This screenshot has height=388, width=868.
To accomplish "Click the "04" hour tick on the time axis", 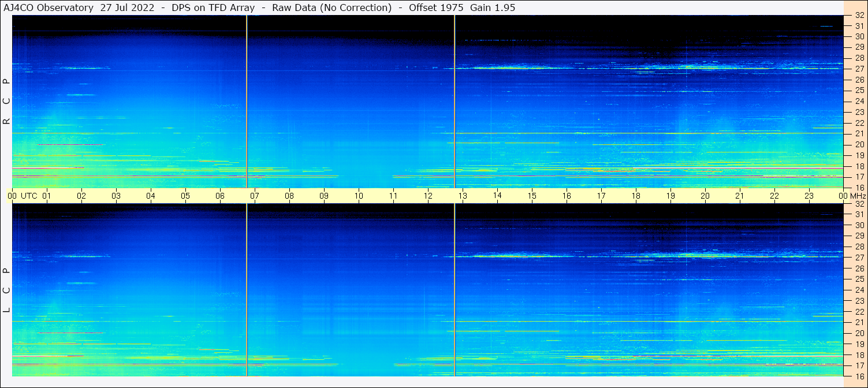I will 151,196.
